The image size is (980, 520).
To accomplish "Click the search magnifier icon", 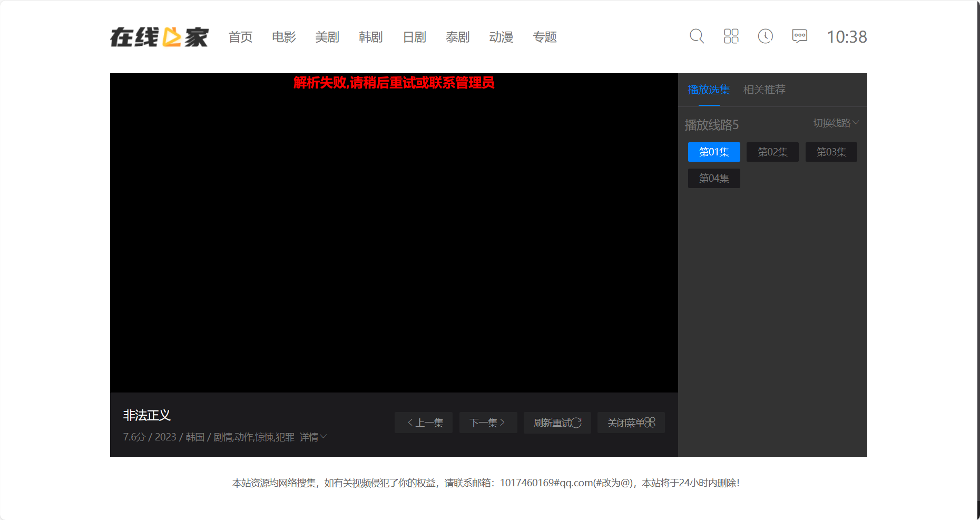I will (x=697, y=36).
